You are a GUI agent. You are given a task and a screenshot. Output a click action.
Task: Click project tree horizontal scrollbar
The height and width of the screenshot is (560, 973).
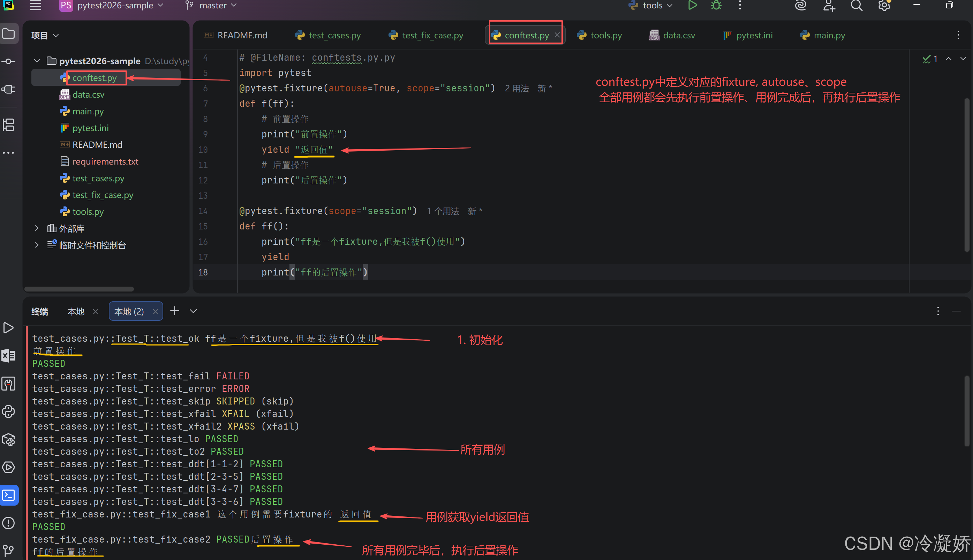coord(79,289)
